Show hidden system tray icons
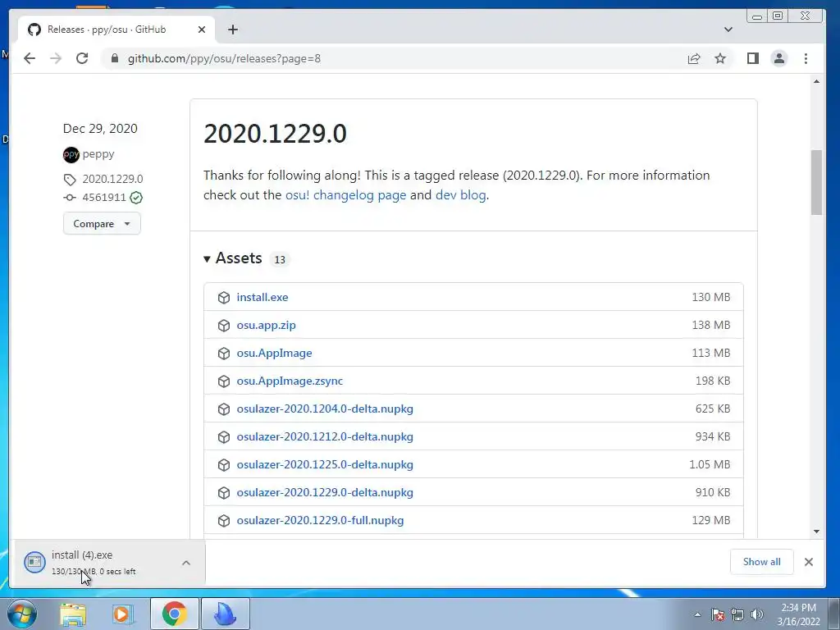Screen dimensions: 840x630 (697, 614)
